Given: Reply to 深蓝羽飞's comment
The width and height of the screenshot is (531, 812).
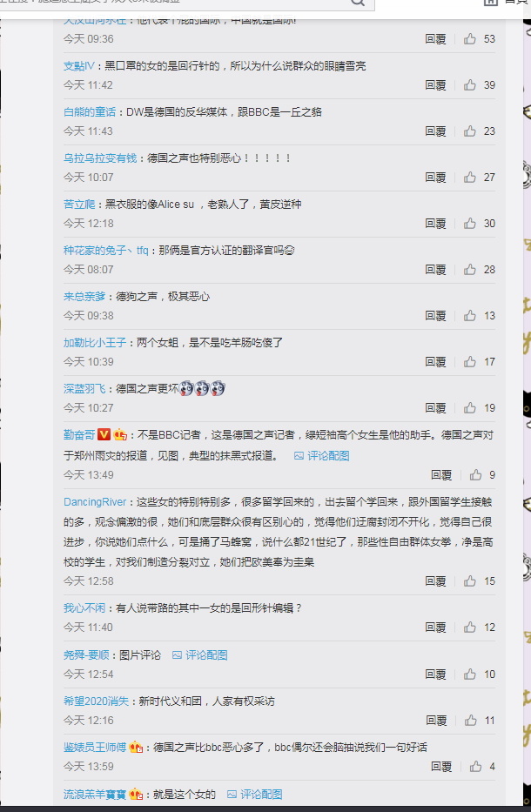Looking at the screenshot, I should click(435, 408).
